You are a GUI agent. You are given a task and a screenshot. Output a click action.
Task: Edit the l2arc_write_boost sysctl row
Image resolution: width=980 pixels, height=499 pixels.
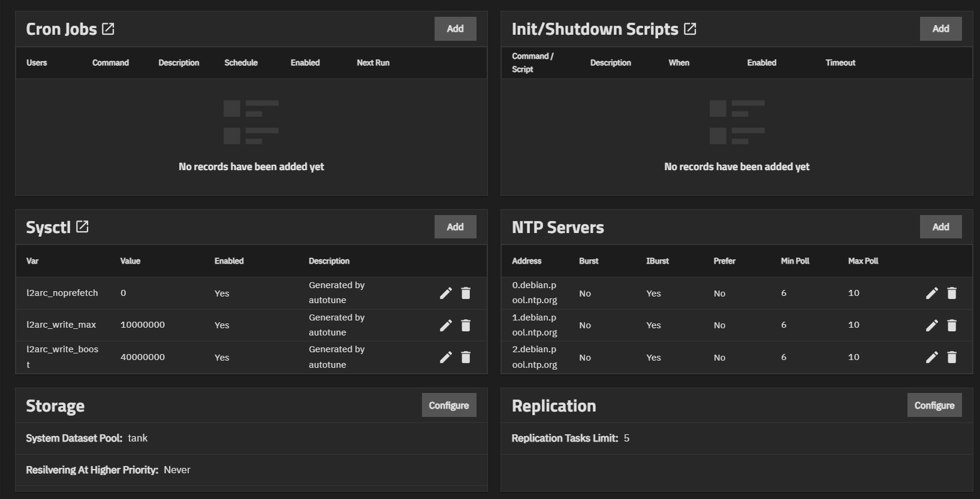pos(446,357)
